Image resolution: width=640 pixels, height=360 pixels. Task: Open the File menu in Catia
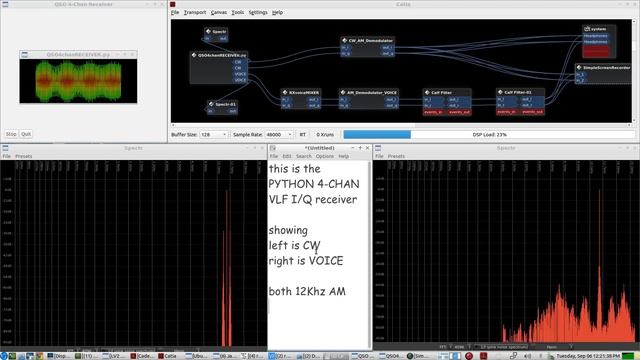pos(175,12)
